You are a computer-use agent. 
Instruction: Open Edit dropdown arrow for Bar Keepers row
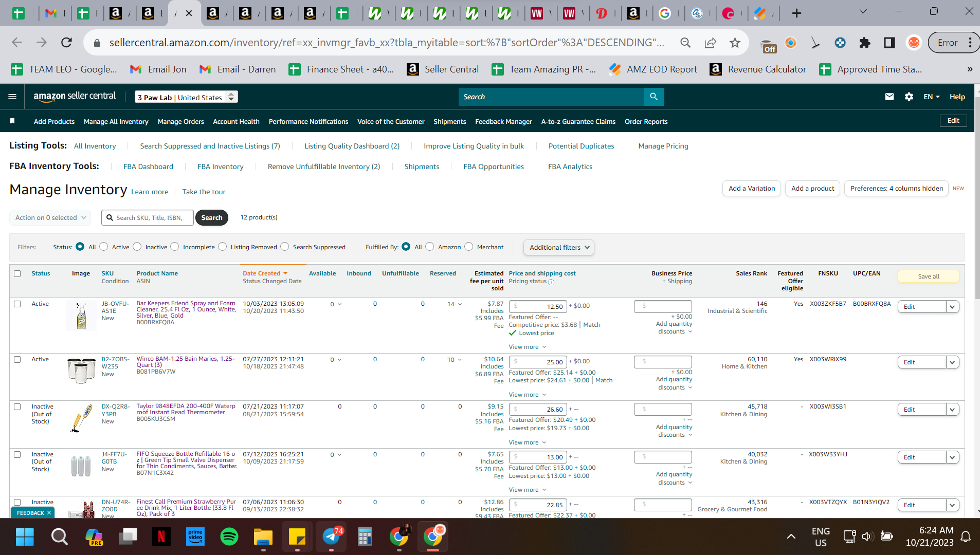coord(952,307)
